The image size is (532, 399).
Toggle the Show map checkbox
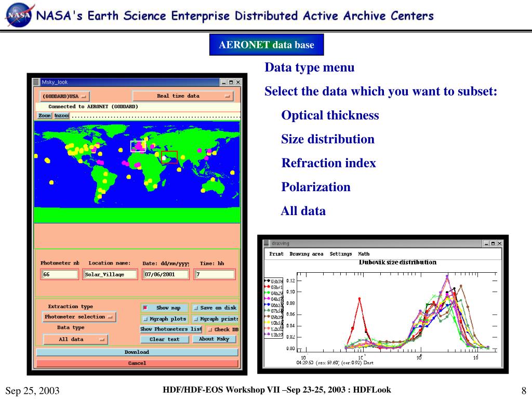coord(145,308)
